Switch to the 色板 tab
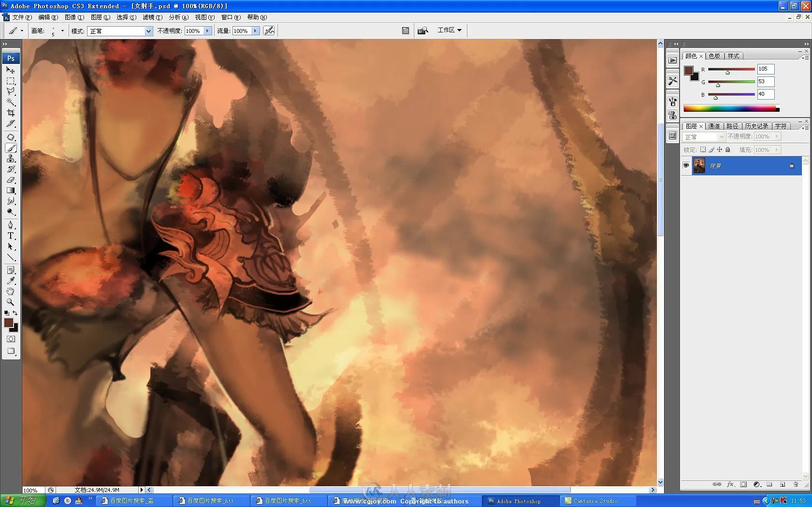Viewport: 812px width, 507px height. tap(714, 56)
